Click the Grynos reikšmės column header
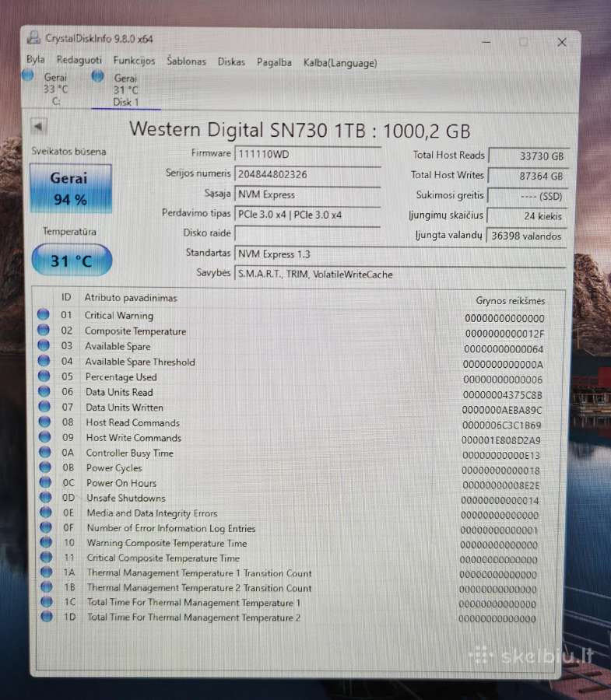Viewport: 611px width, 700px height. click(511, 301)
